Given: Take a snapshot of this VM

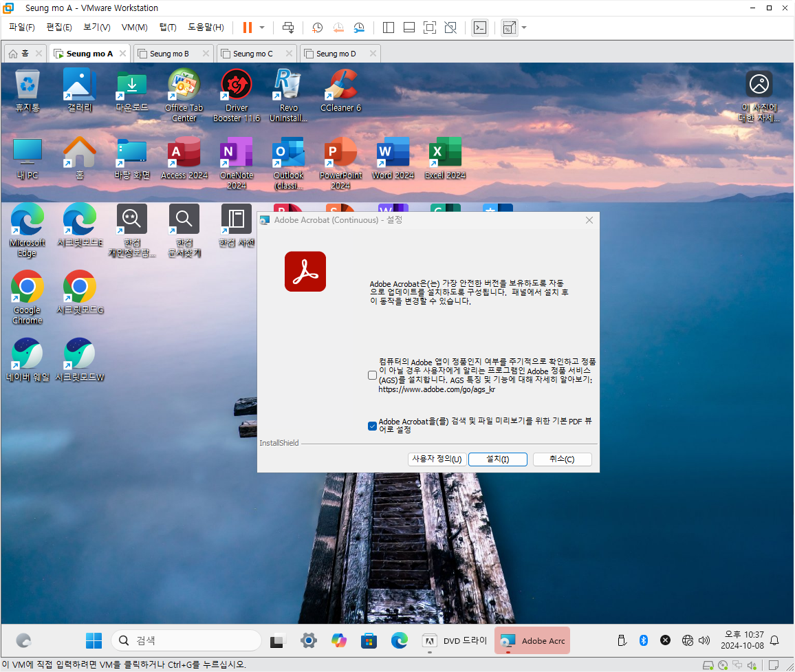Looking at the screenshot, I should click(318, 28).
